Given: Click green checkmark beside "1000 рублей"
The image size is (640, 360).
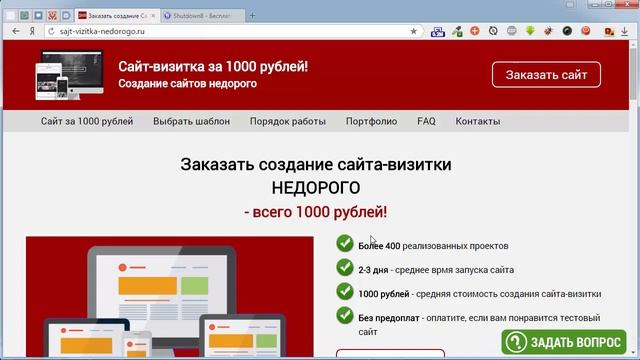Looking at the screenshot, I should tap(345, 291).
